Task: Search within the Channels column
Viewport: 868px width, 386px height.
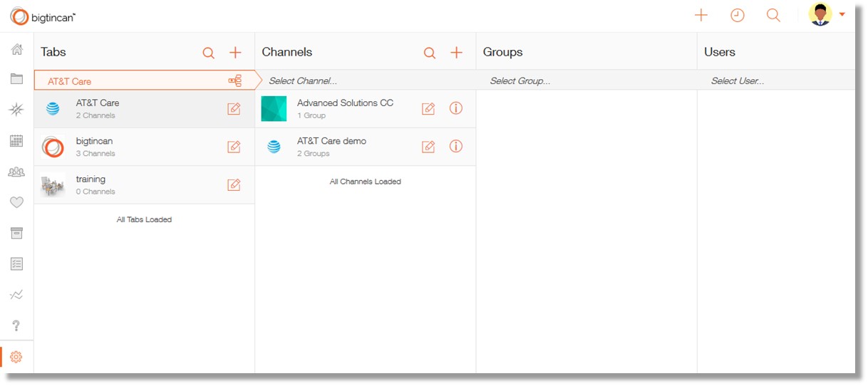Action: [429, 53]
